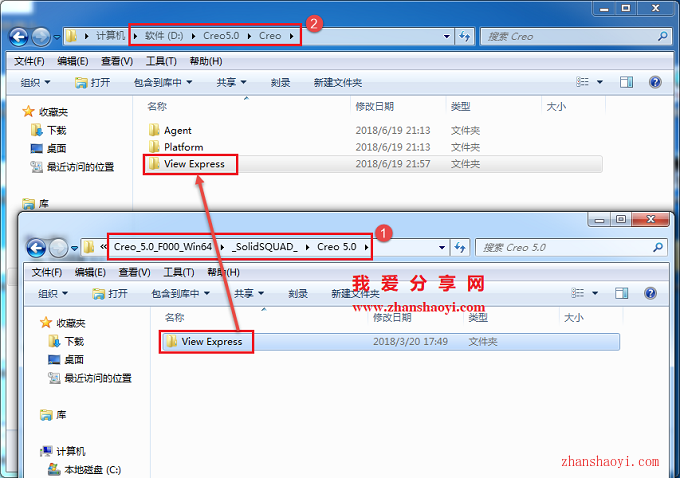The image size is (680, 478).
Task: Open view options arrow in Creo 5.0 window
Action: 595,293
